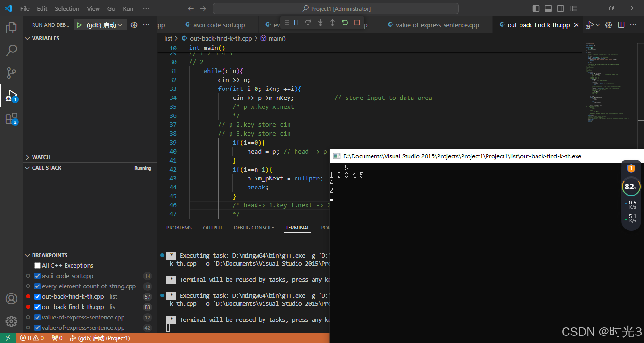Open Run and Debug views more-actions ellipsis
This screenshot has width=644, height=343.
[x=146, y=25]
